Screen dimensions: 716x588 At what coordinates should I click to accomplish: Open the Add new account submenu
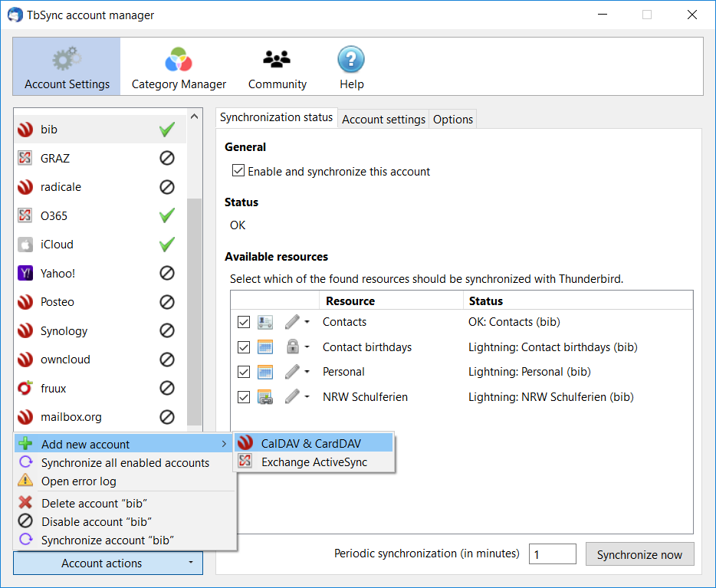point(124,444)
